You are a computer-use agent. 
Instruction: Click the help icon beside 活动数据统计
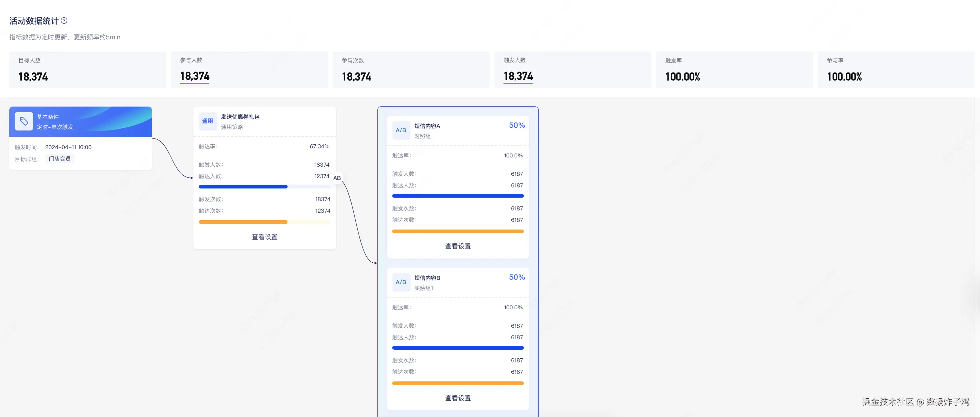(x=64, y=21)
